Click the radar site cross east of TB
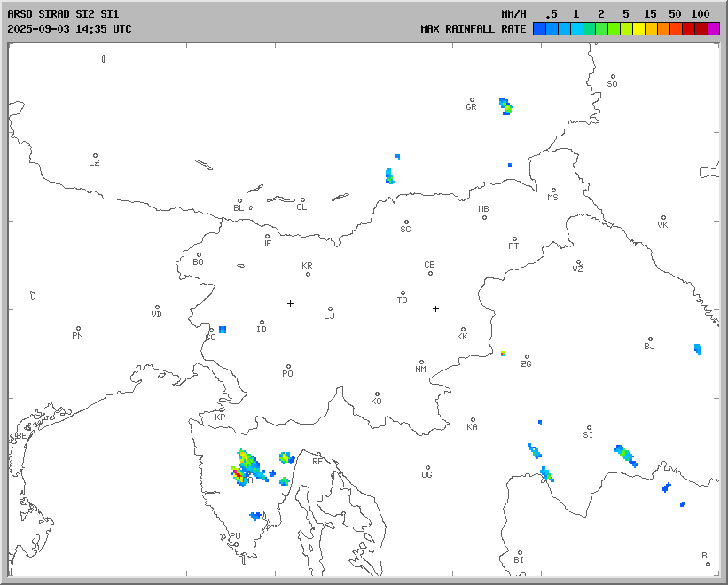The height and width of the screenshot is (585, 728). click(435, 308)
